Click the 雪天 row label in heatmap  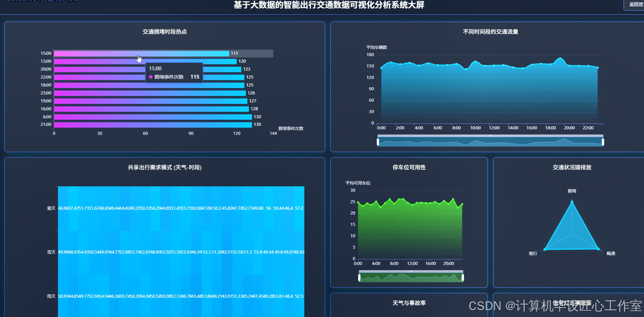[x=51, y=252]
